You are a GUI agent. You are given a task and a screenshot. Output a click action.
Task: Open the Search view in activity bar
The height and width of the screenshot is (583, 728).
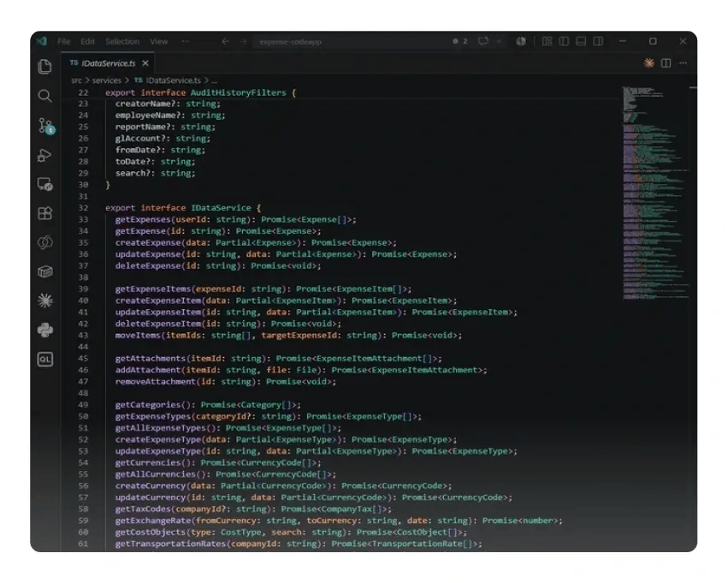45,96
